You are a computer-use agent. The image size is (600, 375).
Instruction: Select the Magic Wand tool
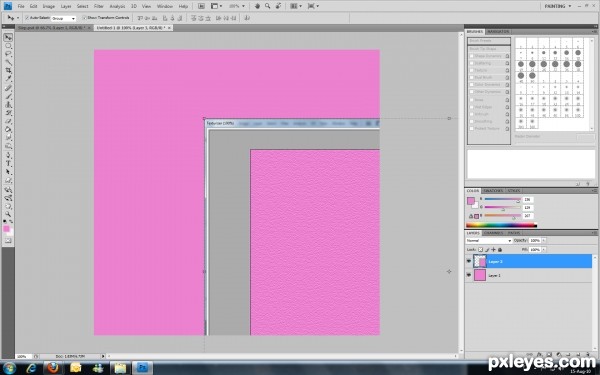point(8,63)
